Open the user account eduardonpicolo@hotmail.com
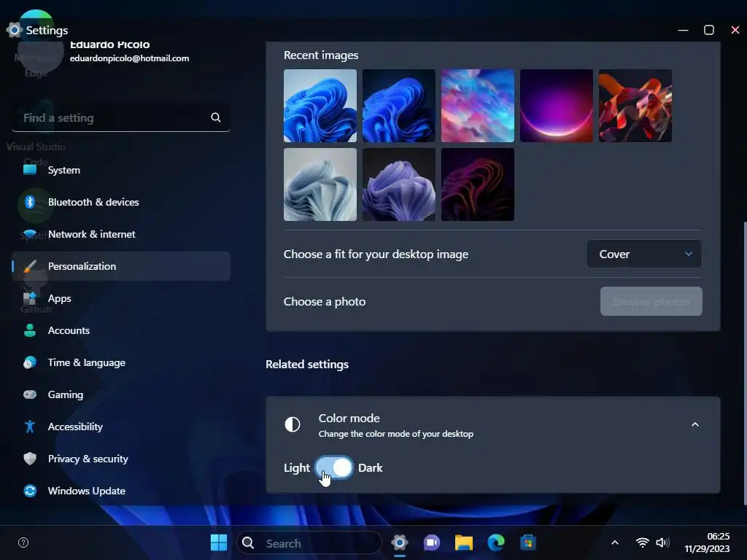747x560 pixels. click(129, 58)
